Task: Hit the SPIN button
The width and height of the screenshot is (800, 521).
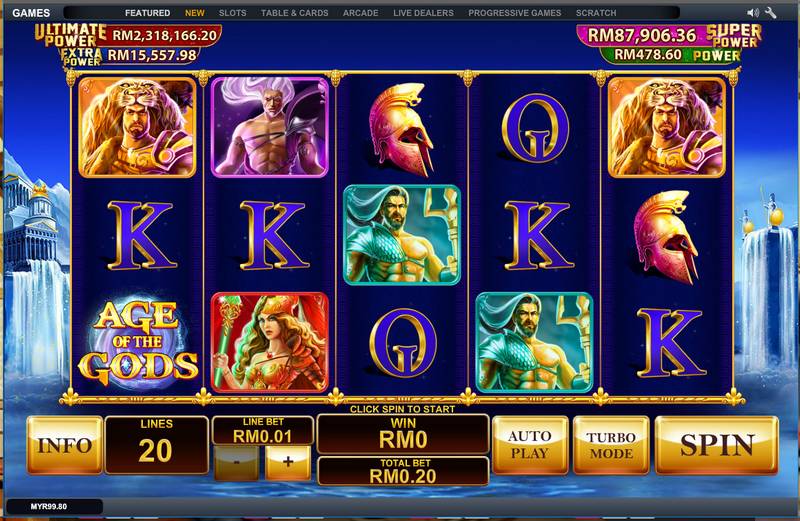Action: pos(716,445)
